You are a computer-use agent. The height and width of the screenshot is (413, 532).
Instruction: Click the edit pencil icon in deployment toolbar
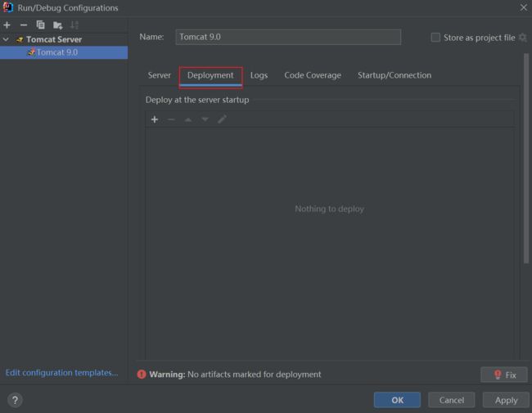pos(222,119)
